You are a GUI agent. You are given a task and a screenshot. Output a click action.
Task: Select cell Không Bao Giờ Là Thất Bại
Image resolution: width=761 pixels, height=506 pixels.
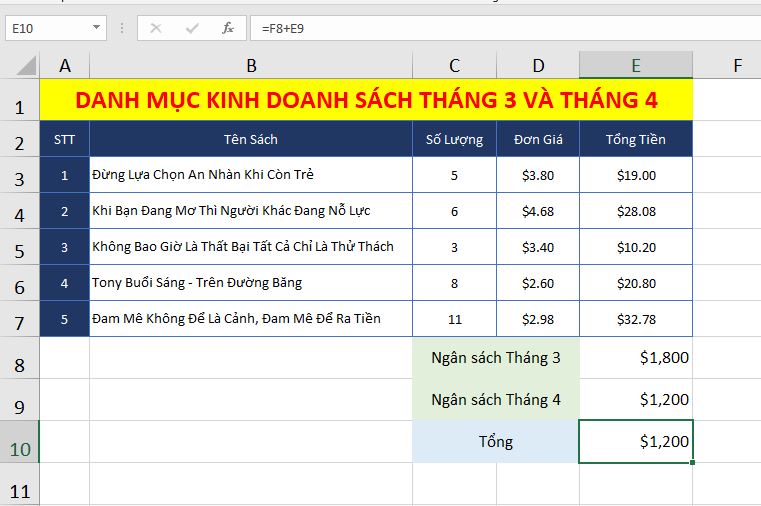pyautogui.click(x=251, y=246)
